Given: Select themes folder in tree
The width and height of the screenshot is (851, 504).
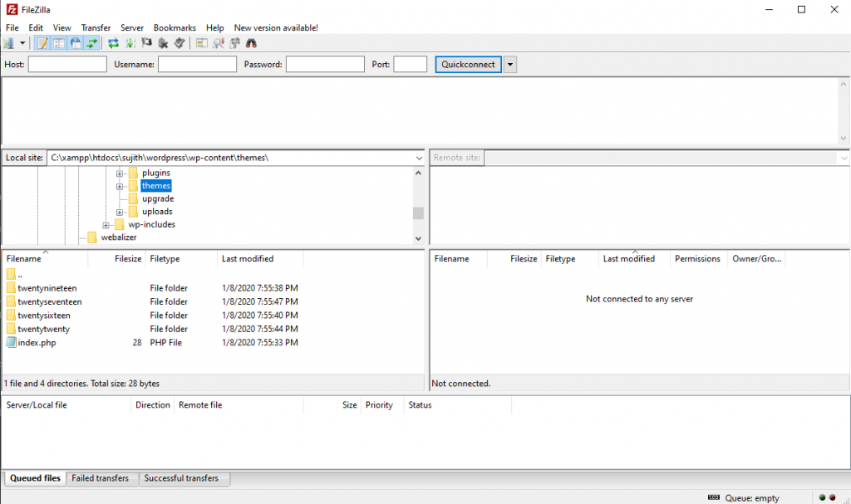Looking at the screenshot, I should click(155, 185).
